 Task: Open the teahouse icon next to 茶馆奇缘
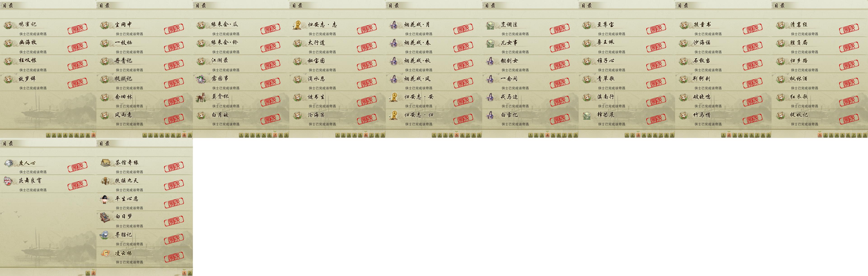point(105,163)
